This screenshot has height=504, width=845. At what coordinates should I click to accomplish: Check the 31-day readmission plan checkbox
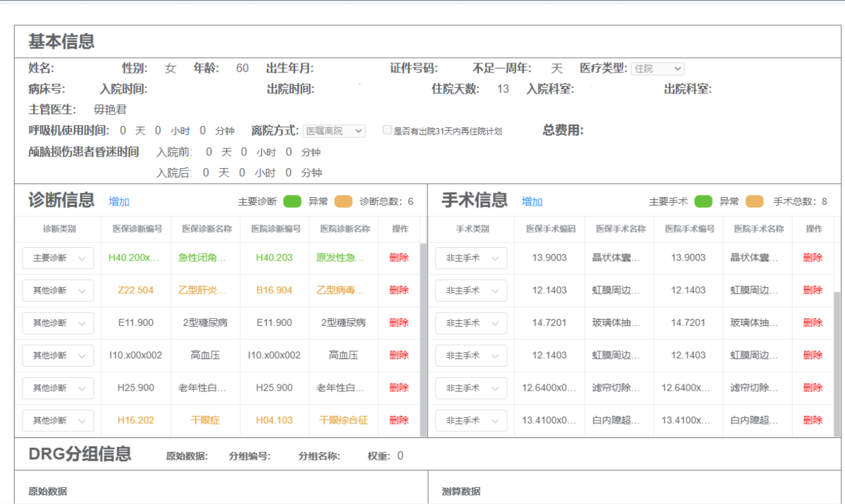[x=387, y=130]
